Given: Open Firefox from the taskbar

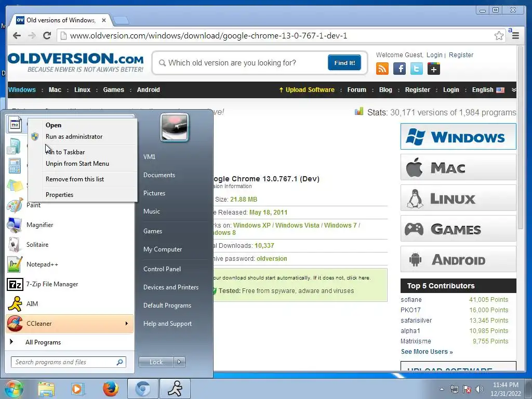Looking at the screenshot, I should coord(111,389).
